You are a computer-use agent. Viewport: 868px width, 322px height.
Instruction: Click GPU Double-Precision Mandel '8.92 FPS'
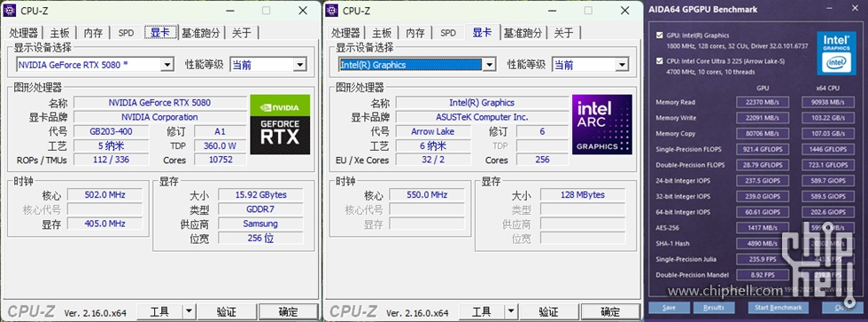pyautogui.click(x=763, y=275)
